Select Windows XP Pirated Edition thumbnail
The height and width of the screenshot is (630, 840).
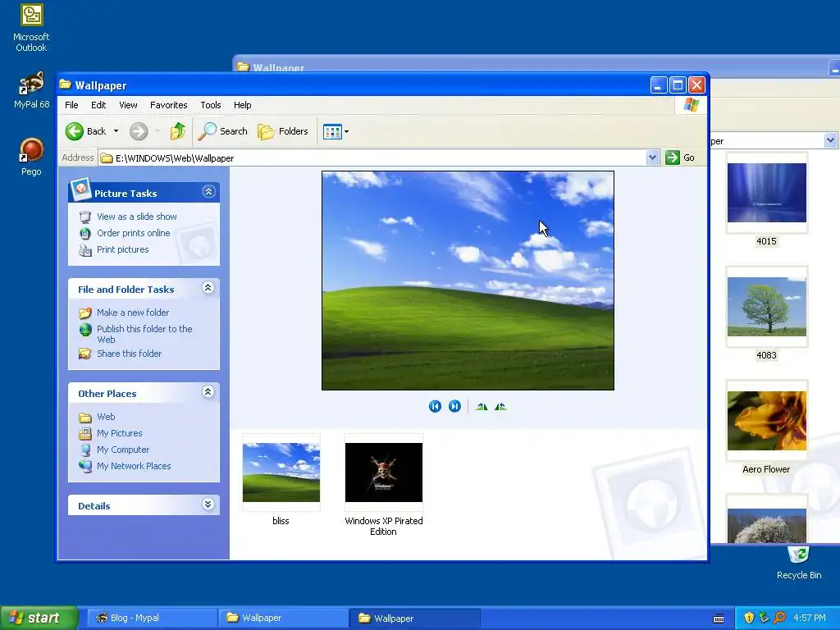[x=384, y=472]
